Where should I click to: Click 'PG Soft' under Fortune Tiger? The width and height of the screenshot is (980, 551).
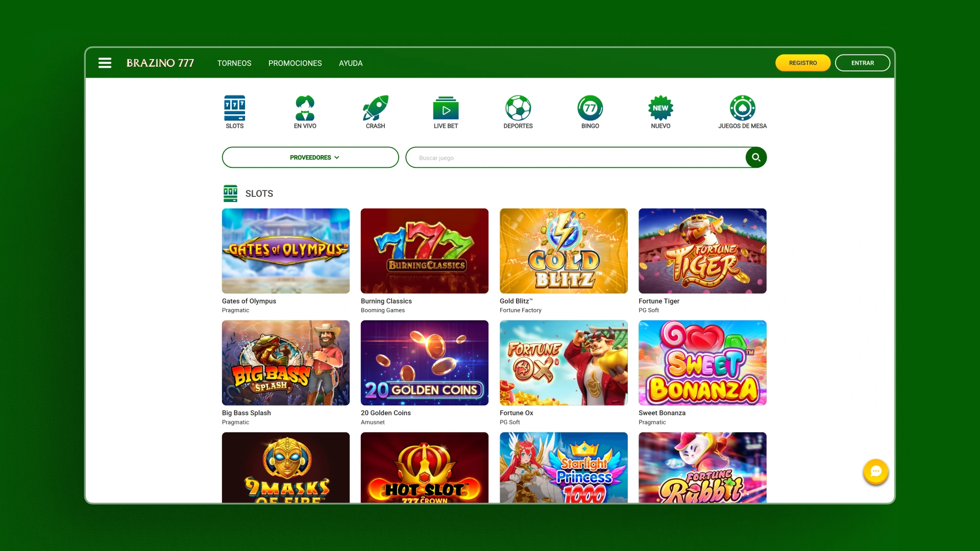tap(649, 310)
